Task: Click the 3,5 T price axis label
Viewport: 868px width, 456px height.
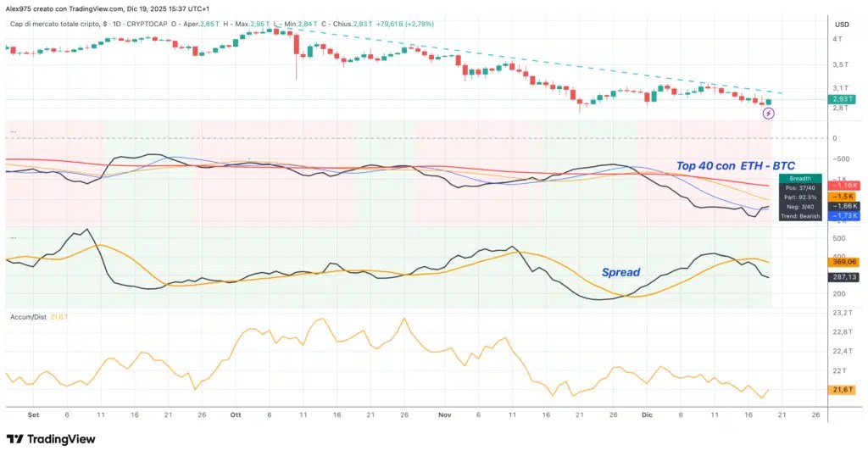Action: 840,64
